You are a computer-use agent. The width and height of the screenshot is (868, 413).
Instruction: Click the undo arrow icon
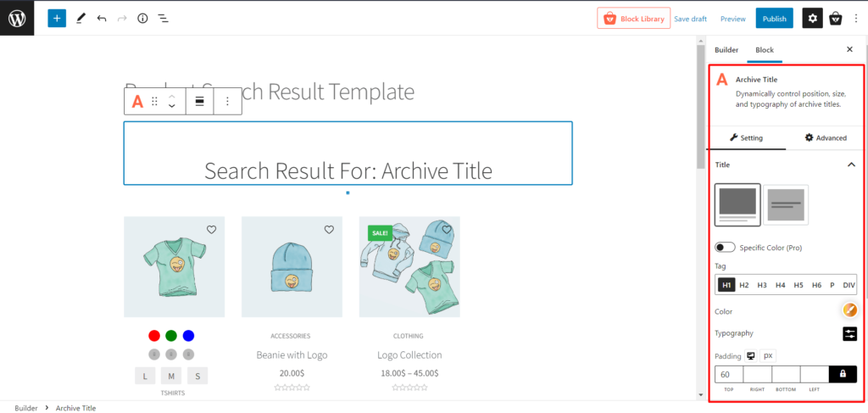(x=102, y=18)
